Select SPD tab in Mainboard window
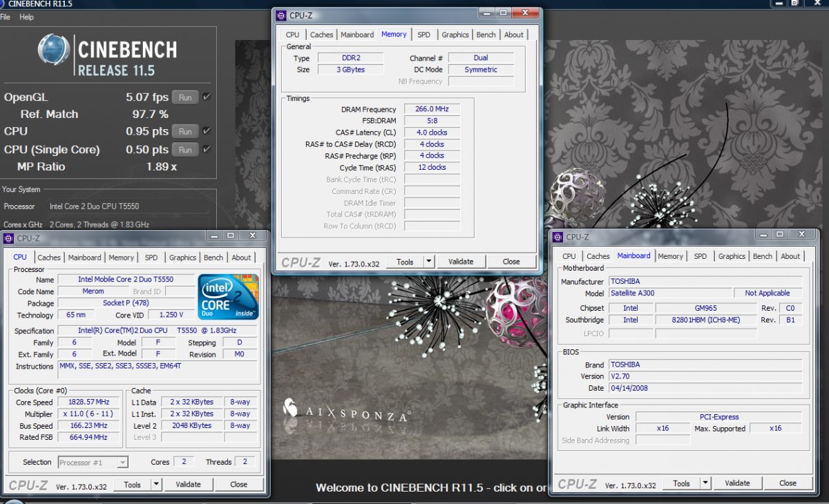The width and height of the screenshot is (829, 504). click(x=701, y=256)
